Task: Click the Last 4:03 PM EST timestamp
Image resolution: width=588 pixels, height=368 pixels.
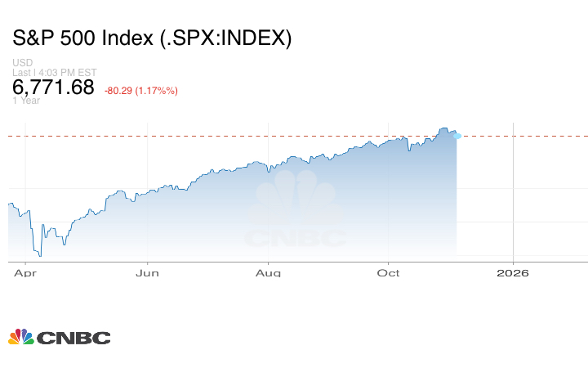Action: (x=55, y=72)
